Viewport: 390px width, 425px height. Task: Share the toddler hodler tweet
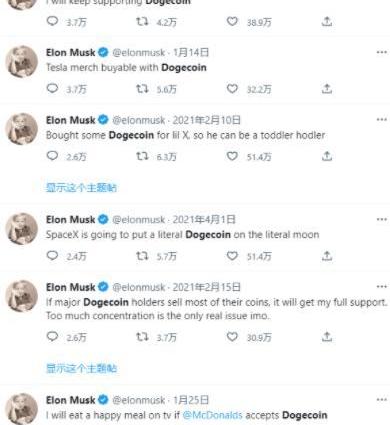(327, 156)
